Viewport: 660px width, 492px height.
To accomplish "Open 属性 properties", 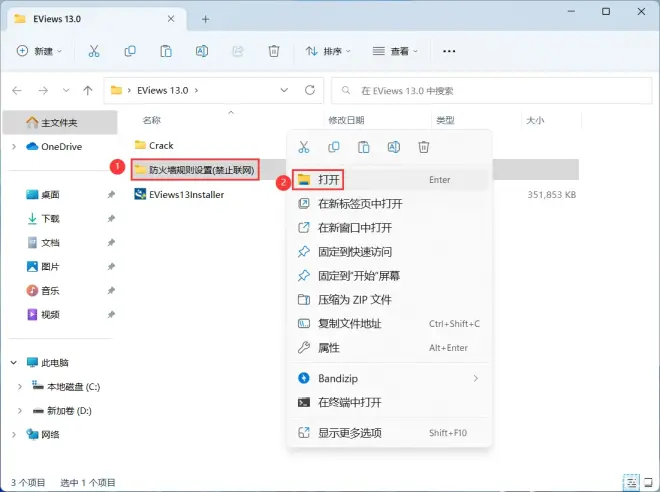I will (389, 348).
